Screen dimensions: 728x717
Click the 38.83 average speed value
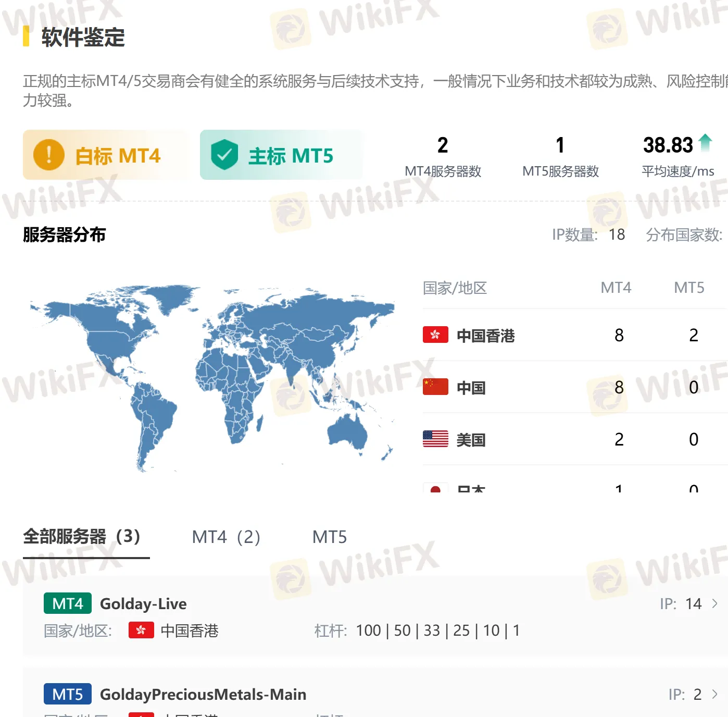pos(668,145)
